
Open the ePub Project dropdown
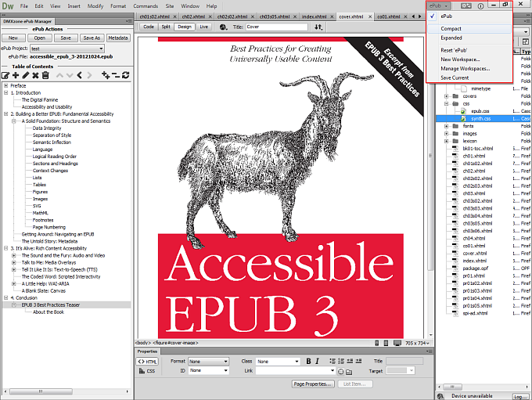click(x=67, y=49)
